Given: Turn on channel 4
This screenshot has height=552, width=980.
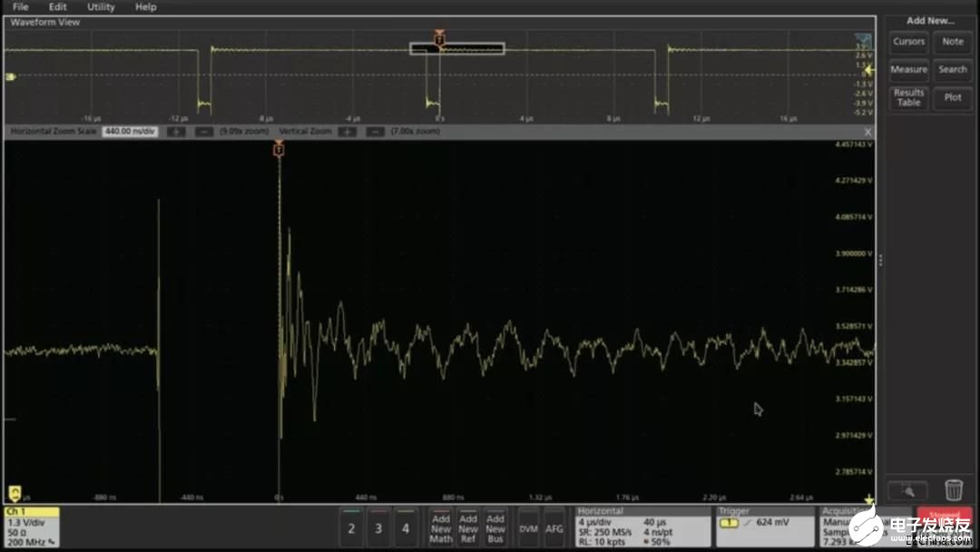Looking at the screenshot, I should [x=406, y=528].
